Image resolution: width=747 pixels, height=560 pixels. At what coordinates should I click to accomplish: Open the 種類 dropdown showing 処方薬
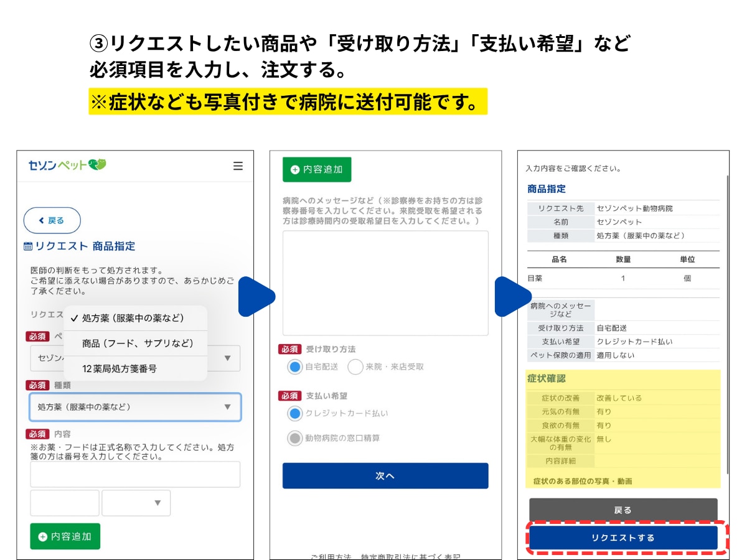coord(135,407)
